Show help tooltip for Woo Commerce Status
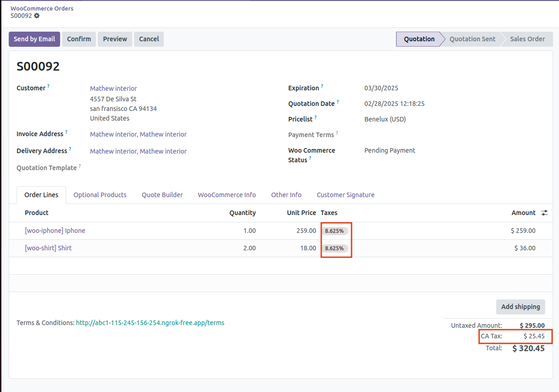The image size is (559, 392). 310,158
